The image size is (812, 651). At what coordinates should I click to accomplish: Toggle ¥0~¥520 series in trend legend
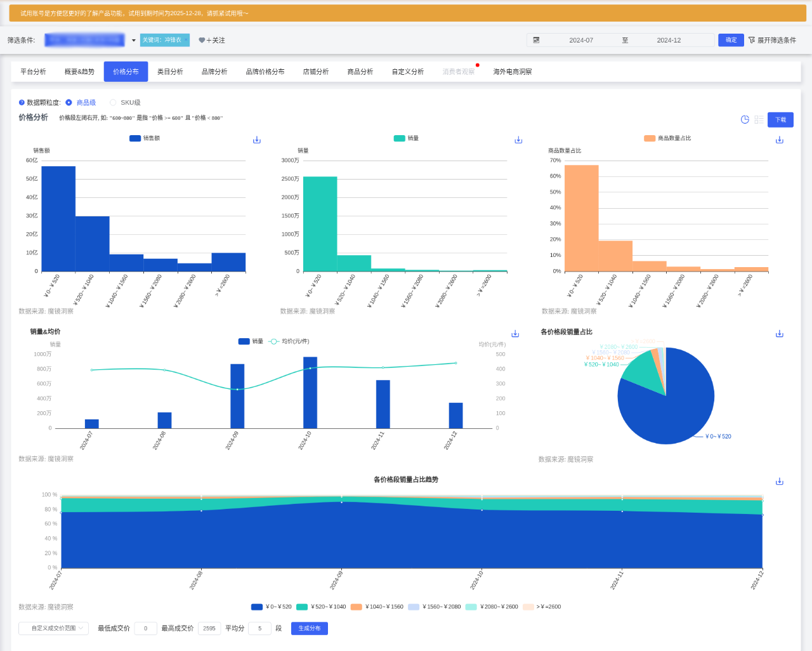(x=272, y=607)
